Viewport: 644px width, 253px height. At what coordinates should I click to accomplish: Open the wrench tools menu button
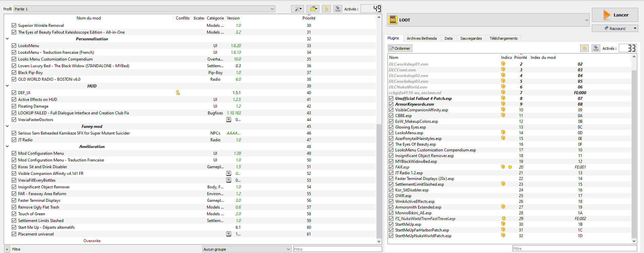pyautogui.click(x=297, y=9)
